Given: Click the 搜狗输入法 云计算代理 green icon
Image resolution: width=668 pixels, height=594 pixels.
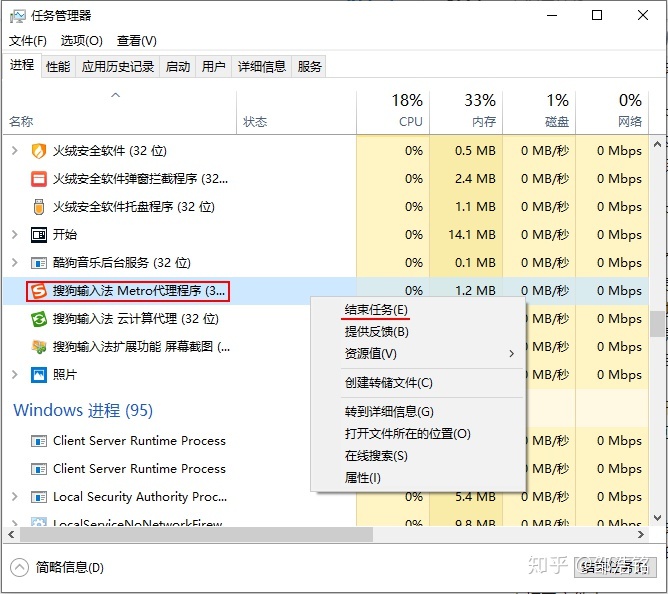Looking at the screenshot, I should pyautogui.click(x=39, y=319).
